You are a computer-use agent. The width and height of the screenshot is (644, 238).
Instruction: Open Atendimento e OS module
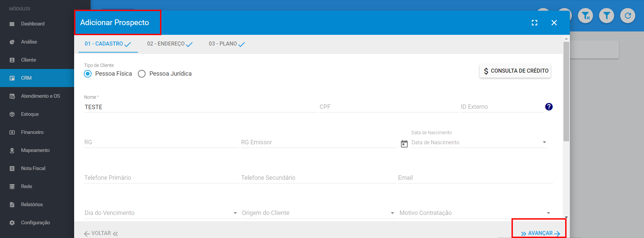point(37,96)
